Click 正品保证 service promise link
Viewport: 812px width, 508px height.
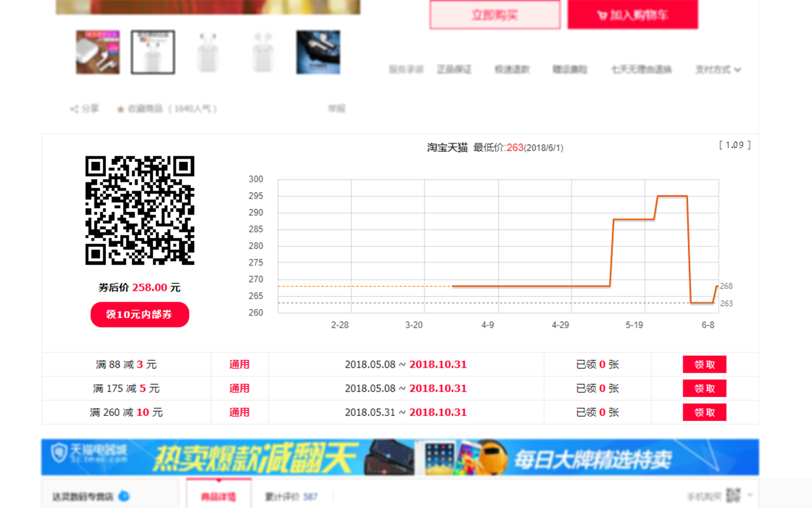point(454,69)
